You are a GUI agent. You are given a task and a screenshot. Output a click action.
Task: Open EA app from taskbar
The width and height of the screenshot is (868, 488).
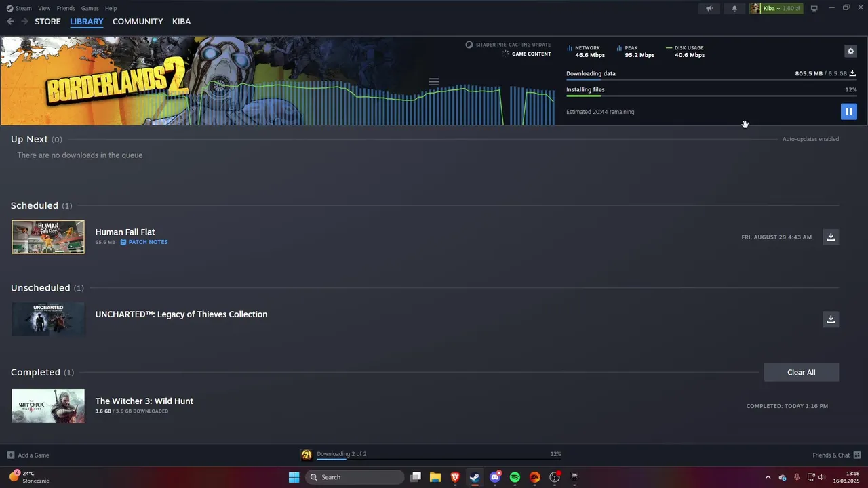point(534,477)
